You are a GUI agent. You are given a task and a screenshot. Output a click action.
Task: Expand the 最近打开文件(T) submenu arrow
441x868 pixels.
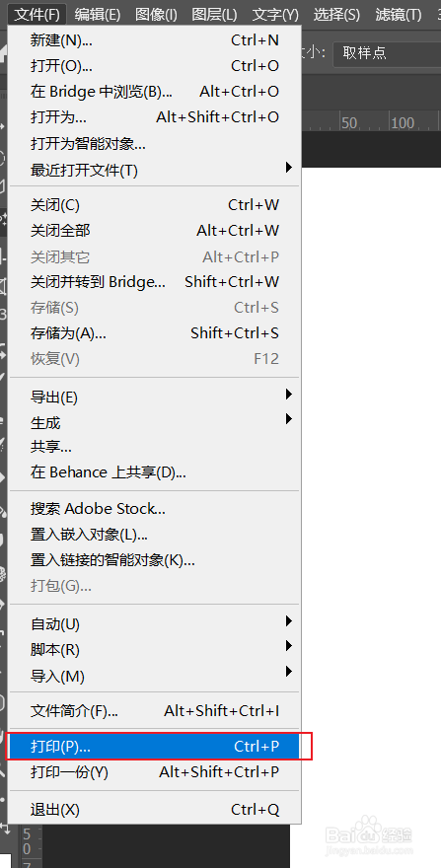(288, 167)
